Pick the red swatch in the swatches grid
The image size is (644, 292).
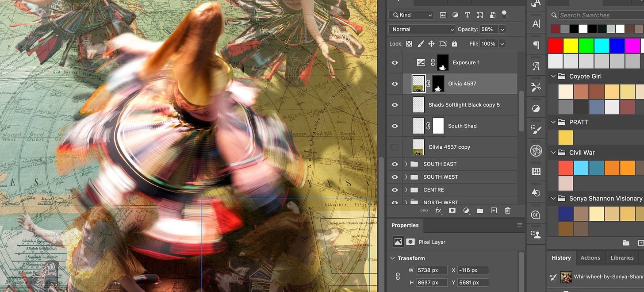pyautogui.click(x=556, y=46)
